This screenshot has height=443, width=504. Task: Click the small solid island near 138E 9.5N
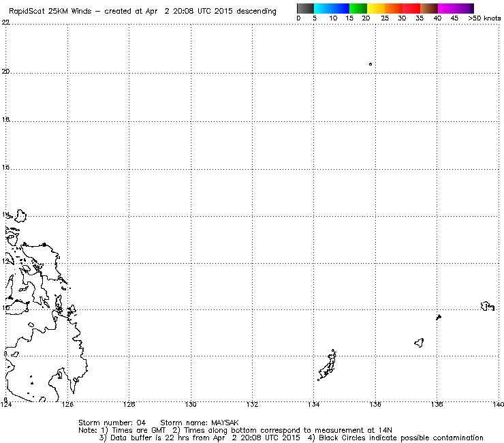tap(439, 317)
